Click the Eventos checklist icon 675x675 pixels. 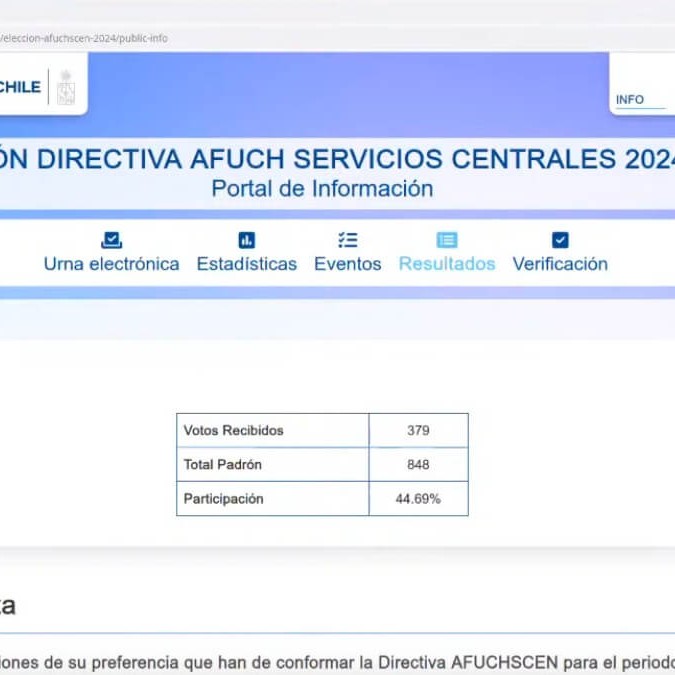point(348,240)
